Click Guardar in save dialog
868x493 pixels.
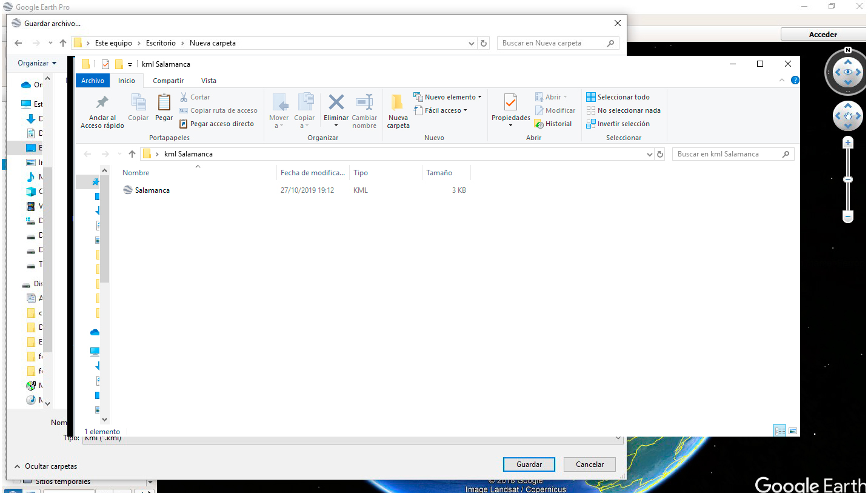pyautogui.click(x=529, y=464)
